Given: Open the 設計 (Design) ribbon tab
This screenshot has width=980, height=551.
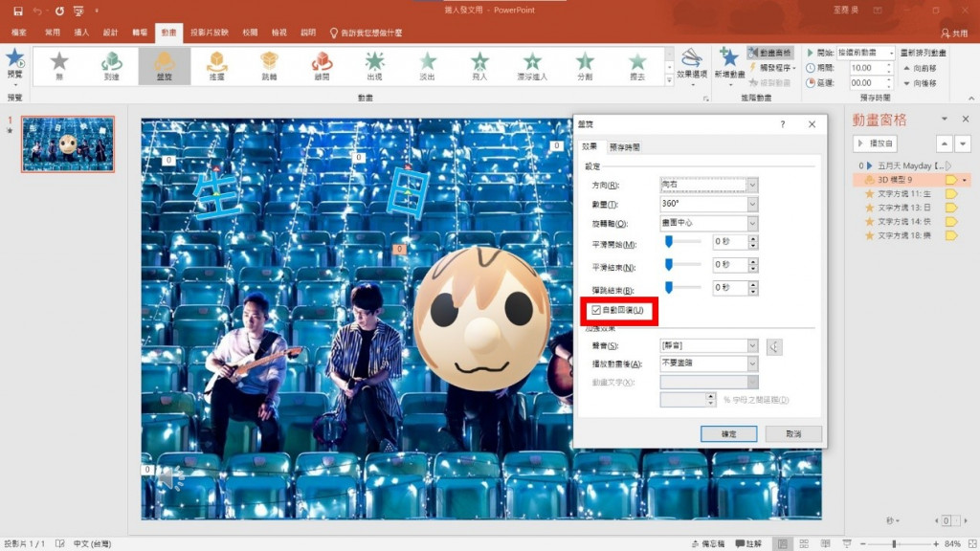Looking at the screenshot, I should tap(110, 33).
